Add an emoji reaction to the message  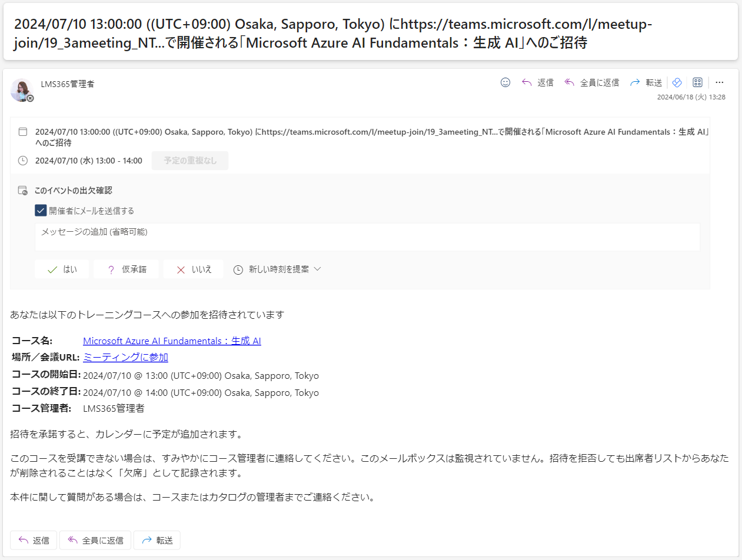505,83
